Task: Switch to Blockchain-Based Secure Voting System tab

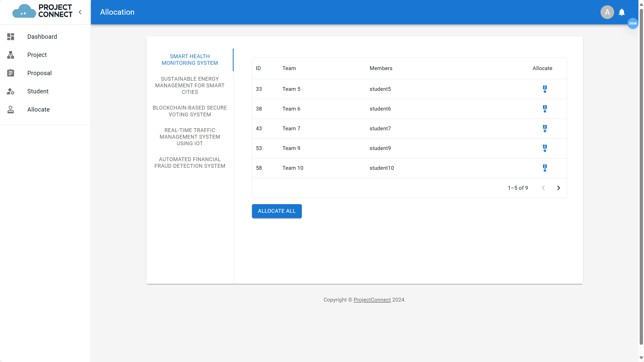Action: click(190, 111)
